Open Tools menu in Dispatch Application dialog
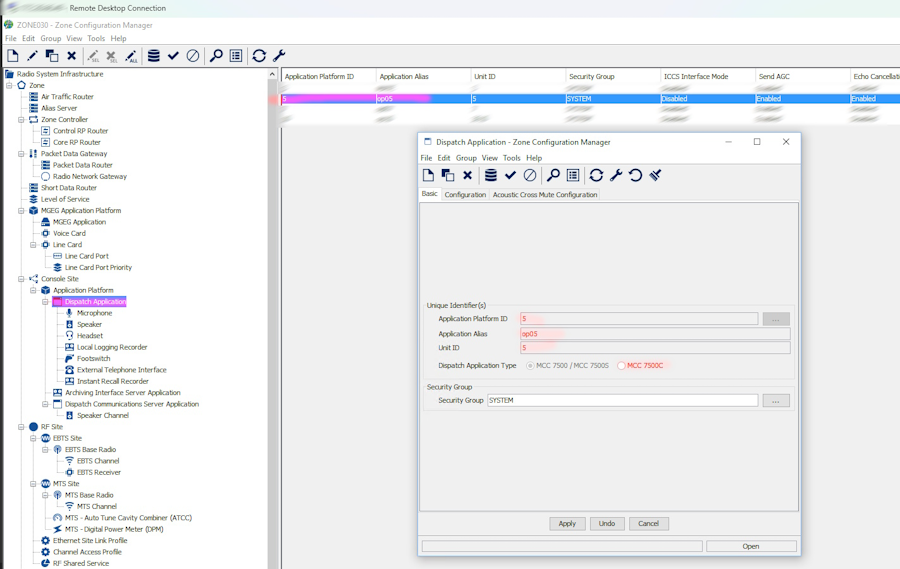The image size is (900, 569). (511, 158)
